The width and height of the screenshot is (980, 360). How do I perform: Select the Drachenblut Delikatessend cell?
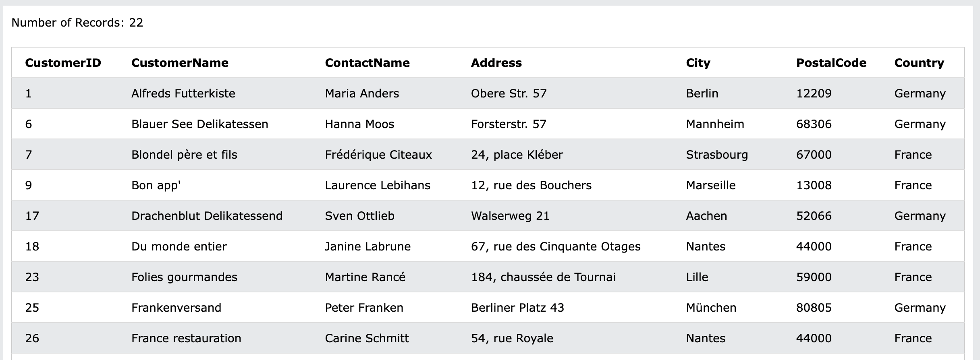[x=207, y=216]
